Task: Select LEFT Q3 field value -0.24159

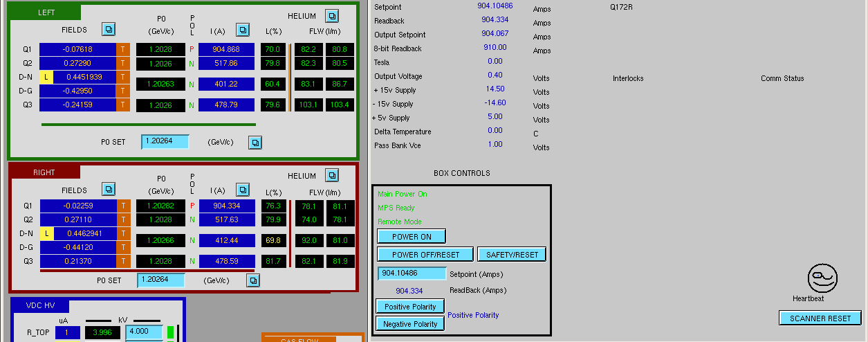Action: [x=77, y=105]
